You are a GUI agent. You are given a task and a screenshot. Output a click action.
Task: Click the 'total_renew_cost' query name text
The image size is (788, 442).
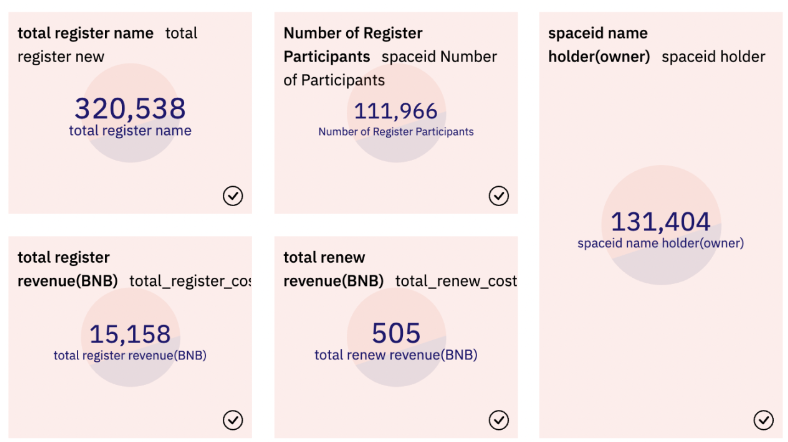click(x=456, y=281)
